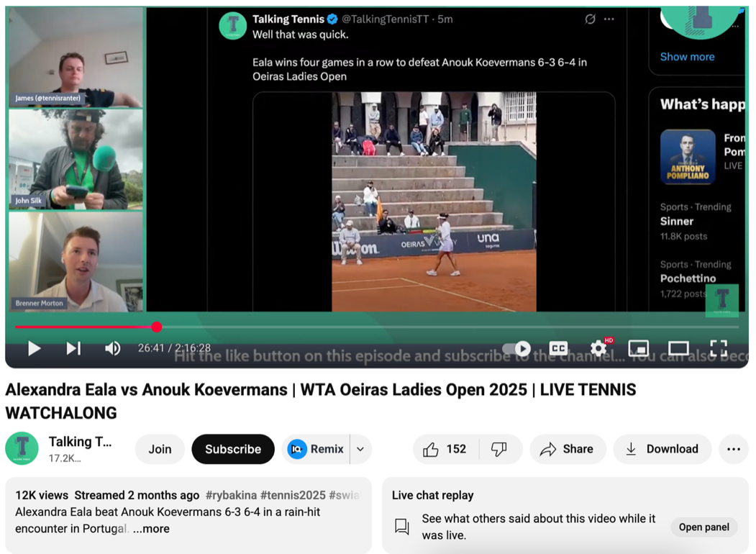The width and height of the screenshot is (756, 554).
Task: Open Anthony Pompliano live thumbnail
Action: 688,157
